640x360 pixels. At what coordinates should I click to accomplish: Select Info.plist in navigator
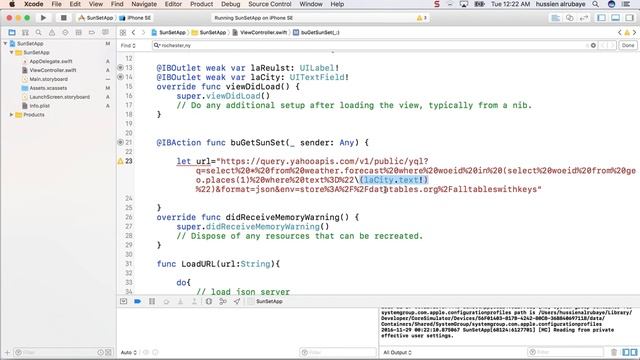pos(39,106)
